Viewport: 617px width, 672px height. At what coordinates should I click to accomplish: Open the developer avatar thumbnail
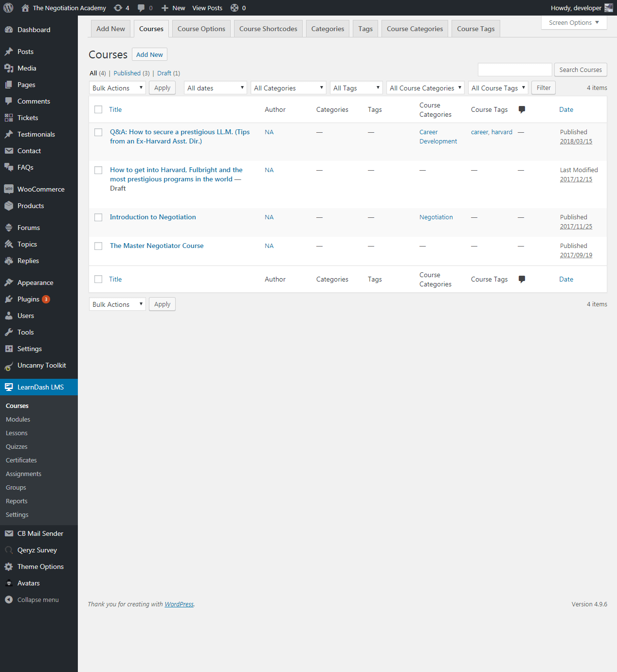[x=609, y=8]
